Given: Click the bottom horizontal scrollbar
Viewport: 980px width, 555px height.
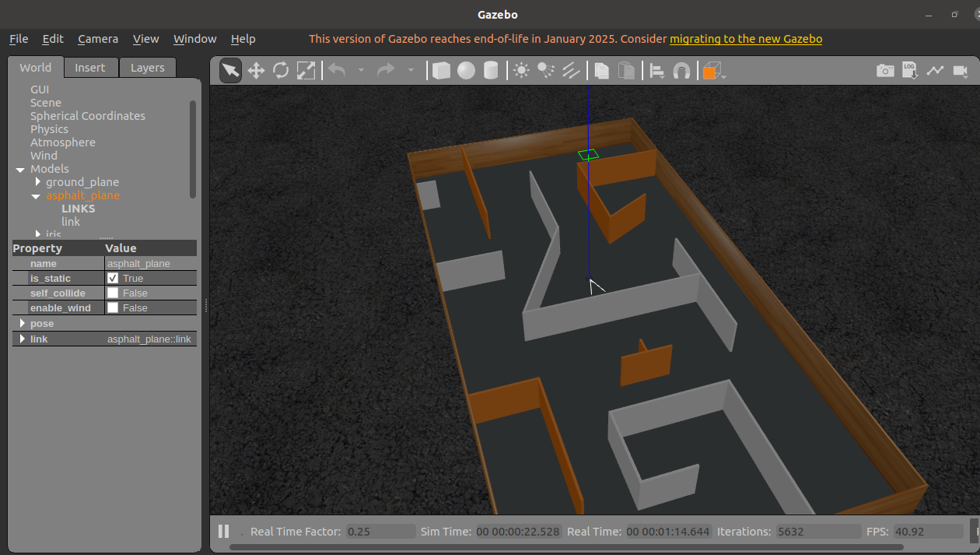Looking at the screenshot, I should point(567,547).
